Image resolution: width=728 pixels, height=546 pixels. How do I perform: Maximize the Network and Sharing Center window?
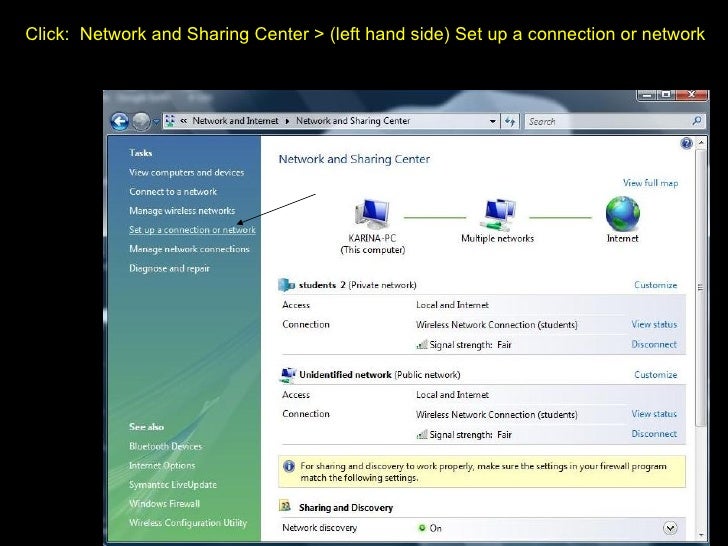click(667, 95)
